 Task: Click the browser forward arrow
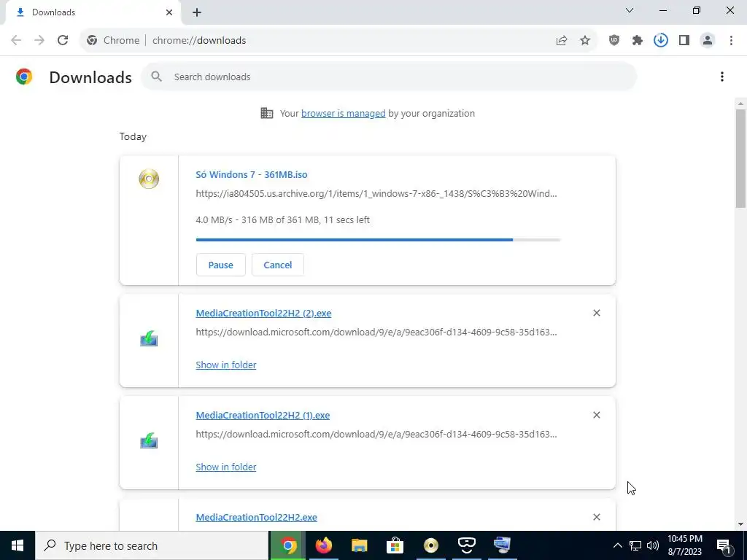click(x=39, y=41)
